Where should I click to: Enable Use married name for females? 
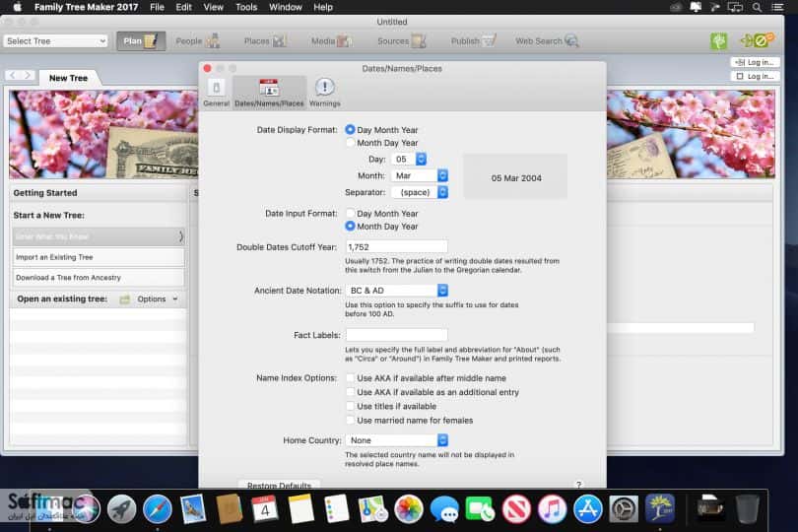click(x=350, y=420)
